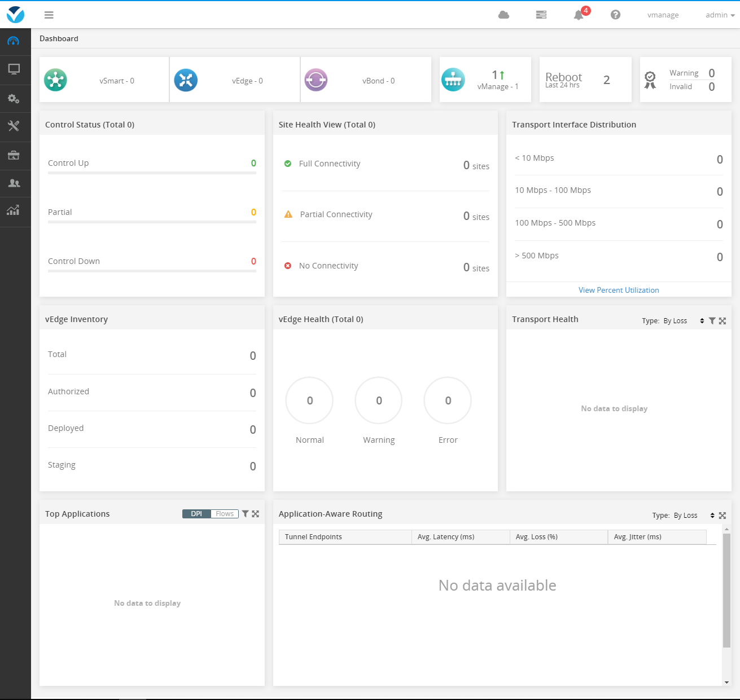
Task: Click the Warning vEdge health circle
Action: coord(379,400)
